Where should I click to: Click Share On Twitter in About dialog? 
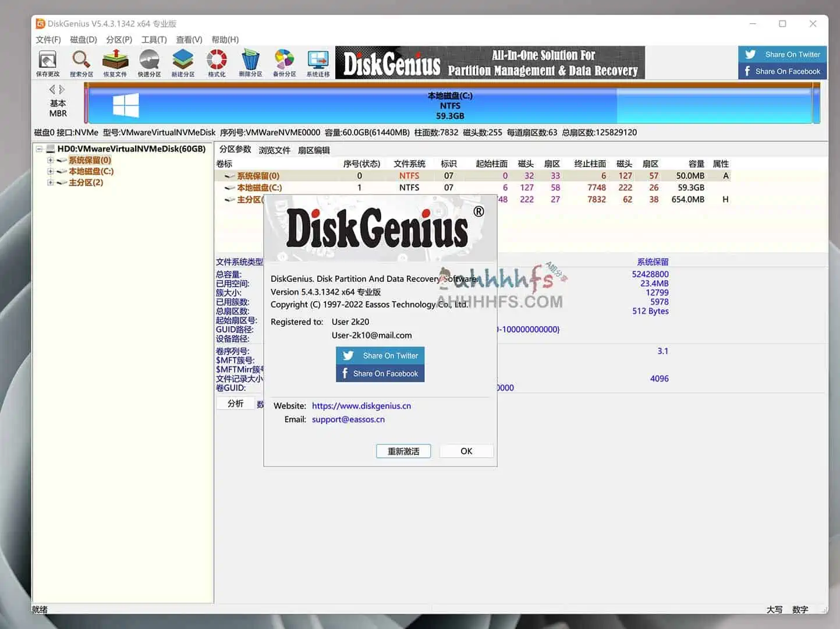pyautogui.click(x=380, y=355)
